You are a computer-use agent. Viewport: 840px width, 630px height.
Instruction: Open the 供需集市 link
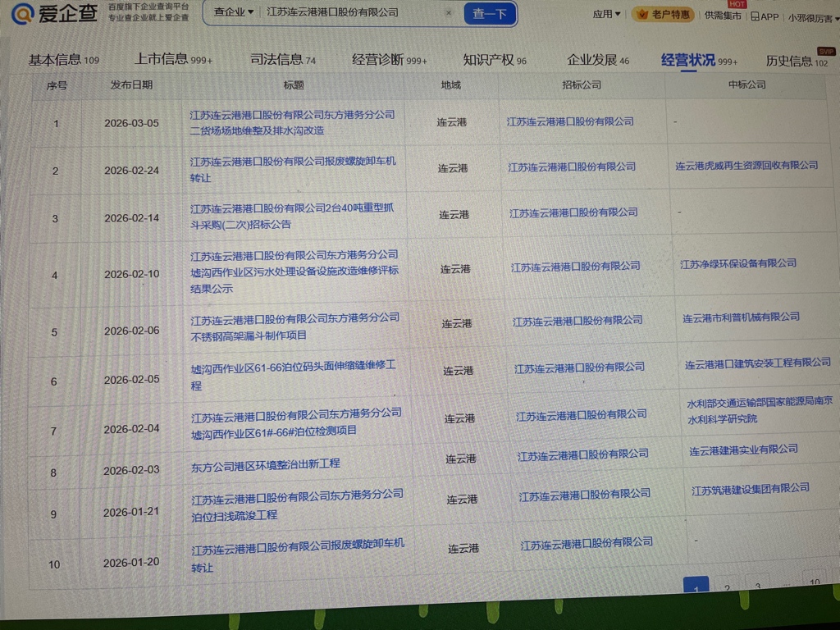[x=722, y=16]
